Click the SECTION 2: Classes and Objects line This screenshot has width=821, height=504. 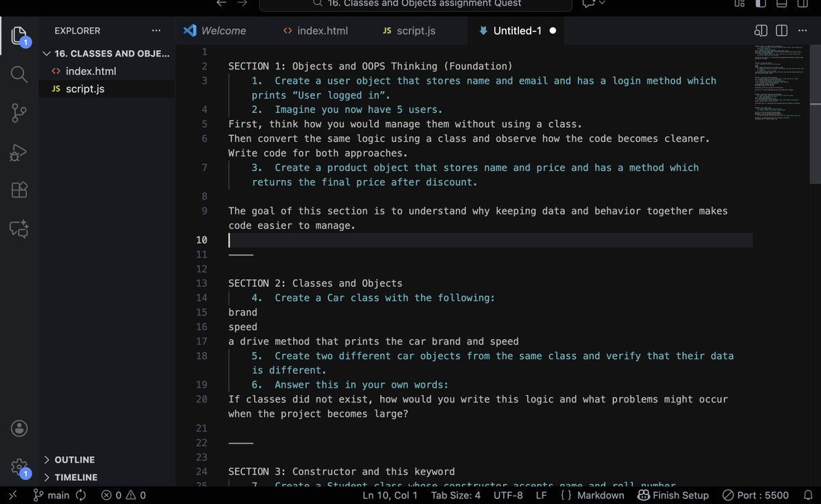pyautogui.click(x=315, y=283)
